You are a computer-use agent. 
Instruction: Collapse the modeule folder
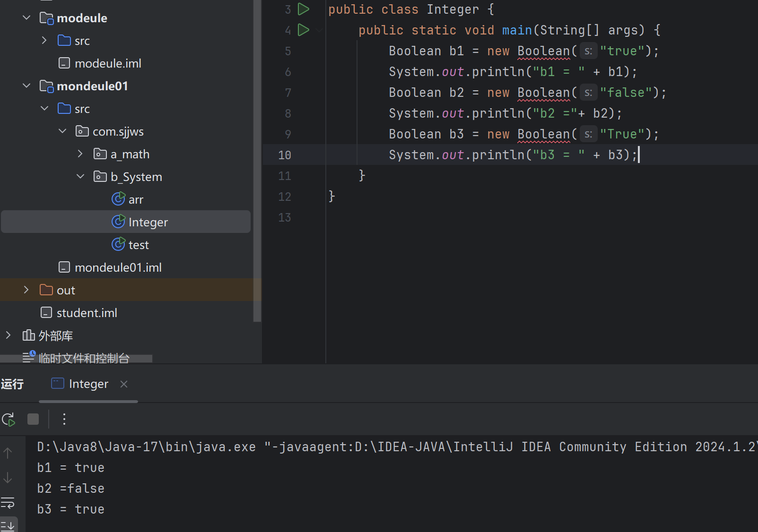26,18
